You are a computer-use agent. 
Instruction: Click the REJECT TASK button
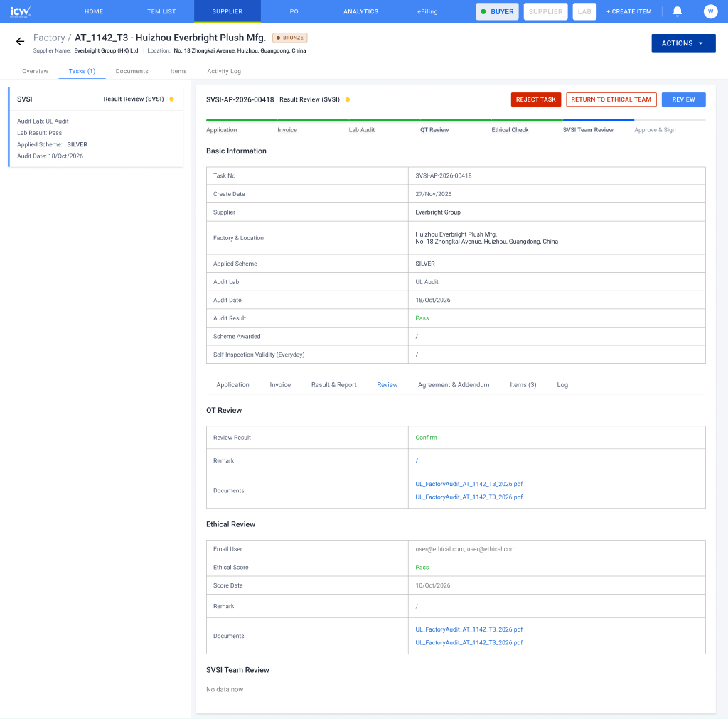(x=536, y=99)
